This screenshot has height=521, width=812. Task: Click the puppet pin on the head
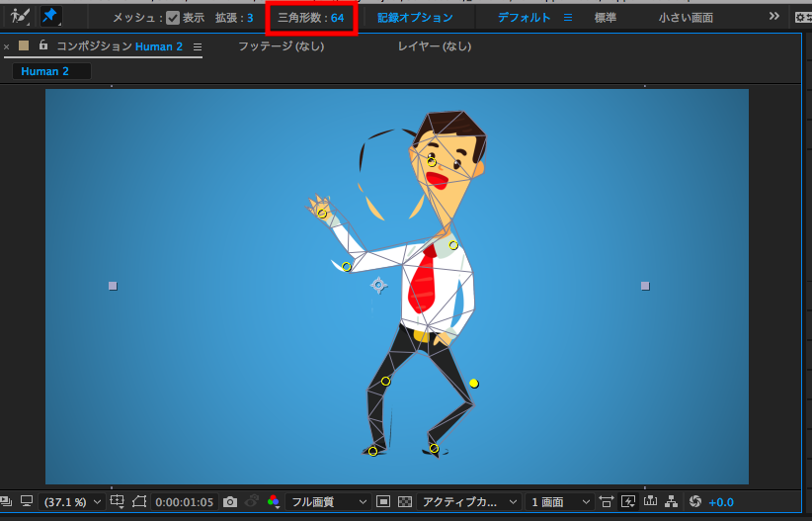tap(432, 162)
